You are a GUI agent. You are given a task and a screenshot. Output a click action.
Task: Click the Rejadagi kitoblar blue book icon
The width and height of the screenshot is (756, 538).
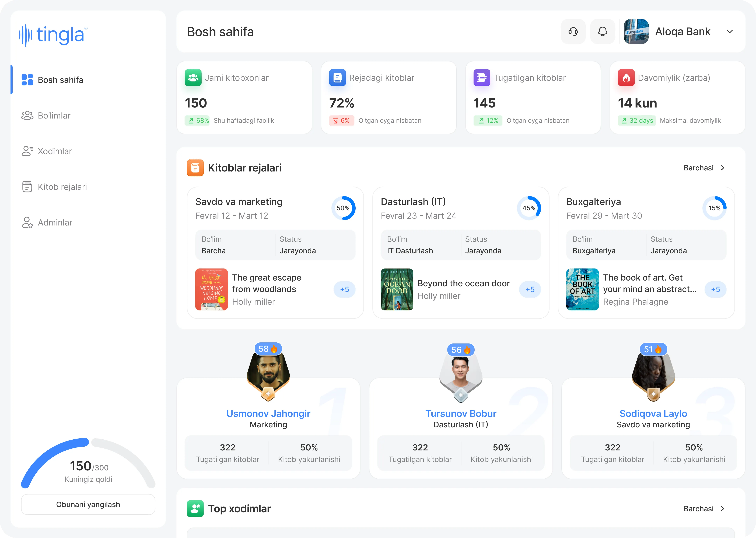click(x=337, y=78)
